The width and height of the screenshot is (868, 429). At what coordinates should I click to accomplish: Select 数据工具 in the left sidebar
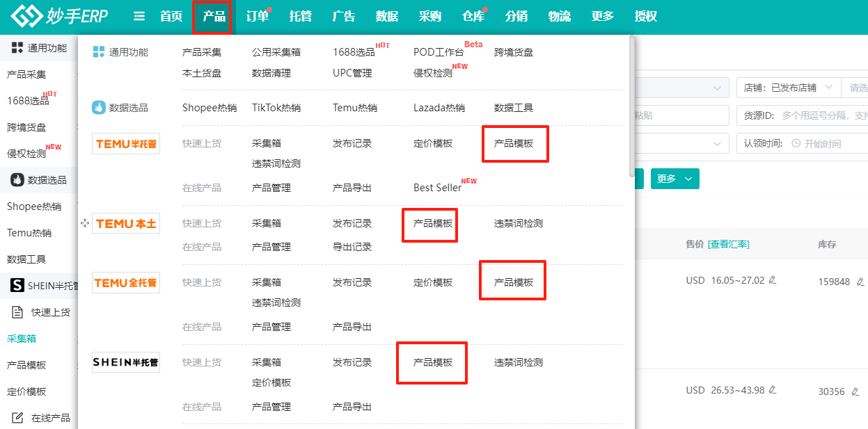tap(26, 259)
